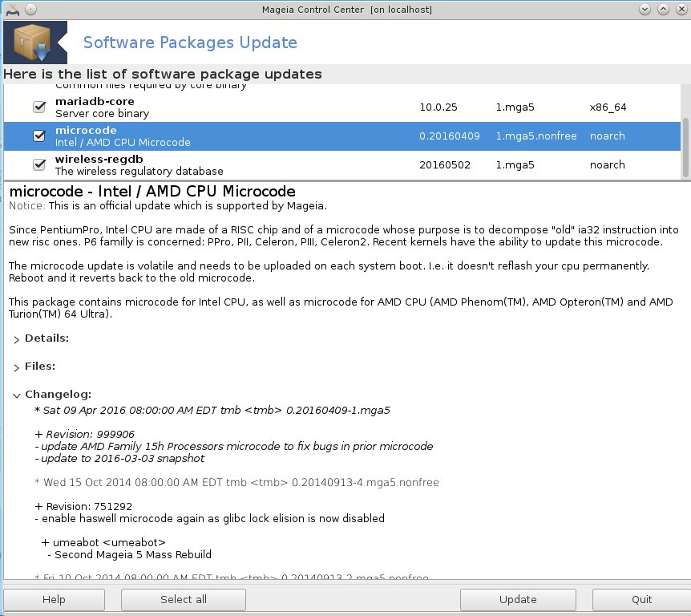This screenshot has height=616, width=691.
Task: Uncheck the wireless-regdb package checkbox
Action: (39, 165)
